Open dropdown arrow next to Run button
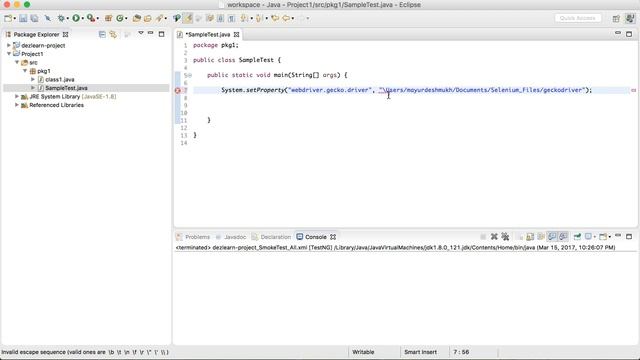The height and width of the screenshot is (360, 640). pyautogui.click(x=82, y=19)
